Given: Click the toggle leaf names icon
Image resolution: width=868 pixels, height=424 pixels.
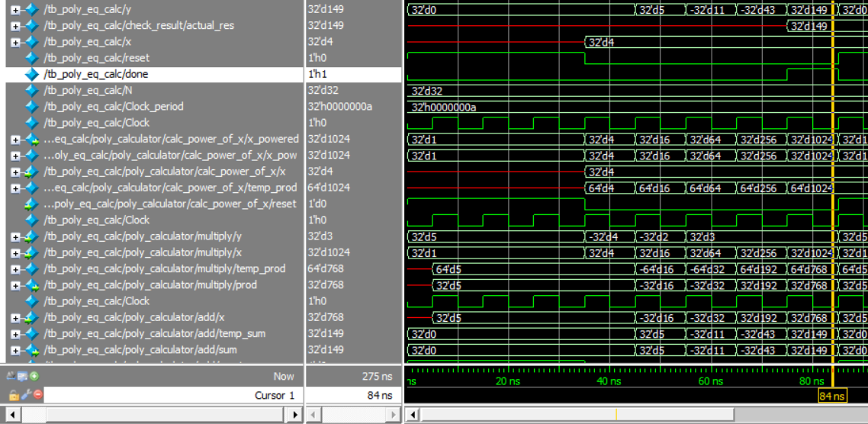Looking at the screenshot, I should tap(11, 377).
